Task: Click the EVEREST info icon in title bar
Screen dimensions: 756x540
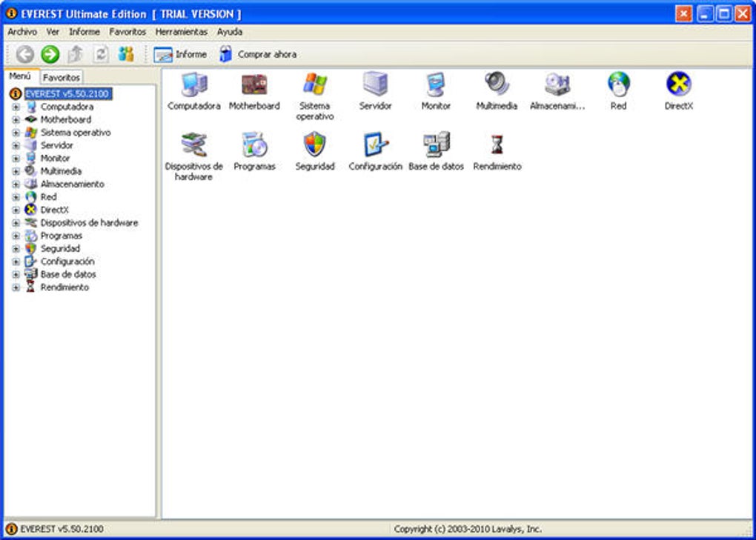Action: 12,13
